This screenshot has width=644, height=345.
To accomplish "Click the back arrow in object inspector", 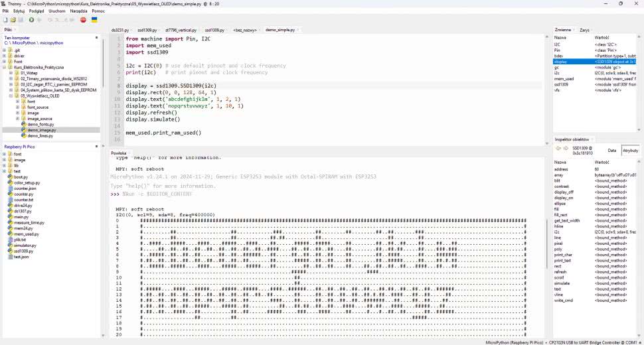I will pos(559,151).
